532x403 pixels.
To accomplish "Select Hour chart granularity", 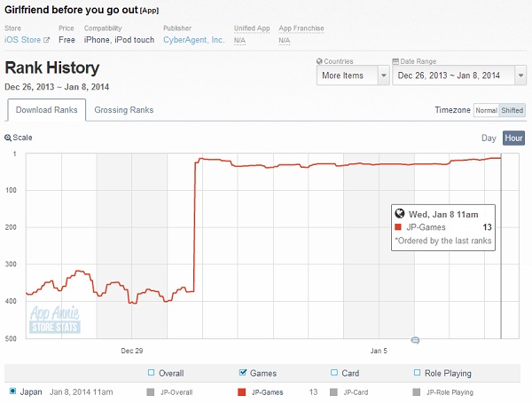I will click(513, 138).
